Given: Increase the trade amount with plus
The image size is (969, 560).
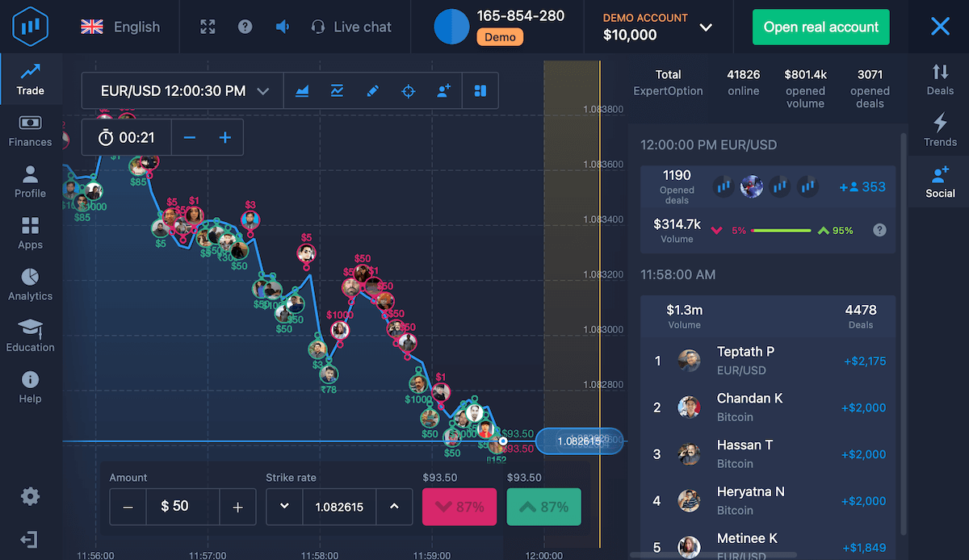Looking at the screenshot, I should click(x=237, y=507).
